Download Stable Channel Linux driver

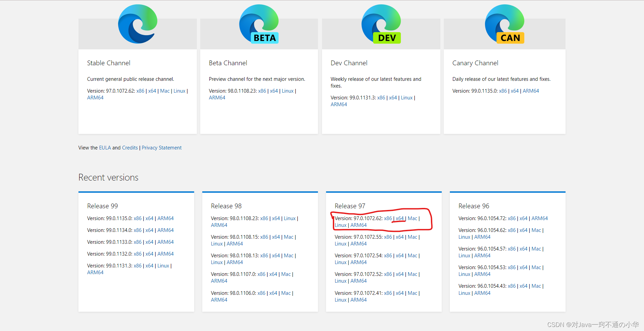pos(180,91)
